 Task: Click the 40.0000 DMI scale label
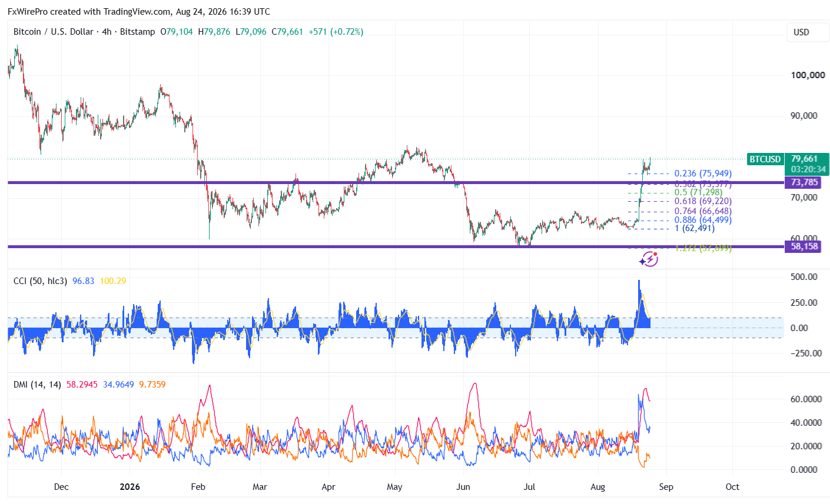(806, 423)
